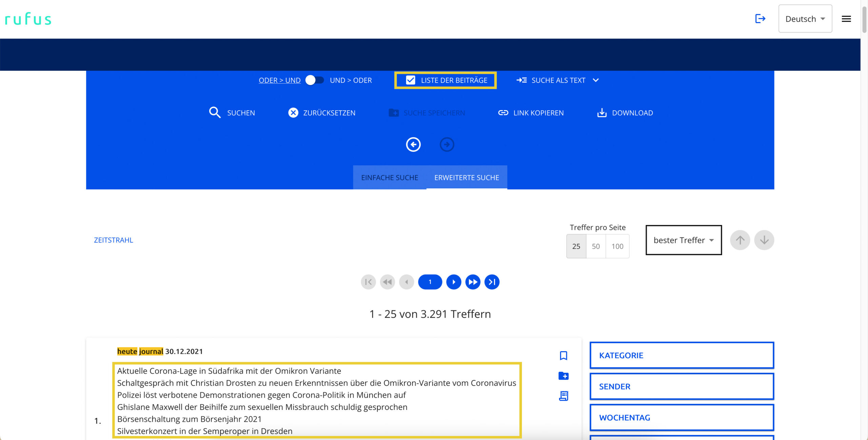Viewport: 868px width, 440px height.
Task: Reset search with ZURÜCKSETZEN icon
Action: point(293,112)
